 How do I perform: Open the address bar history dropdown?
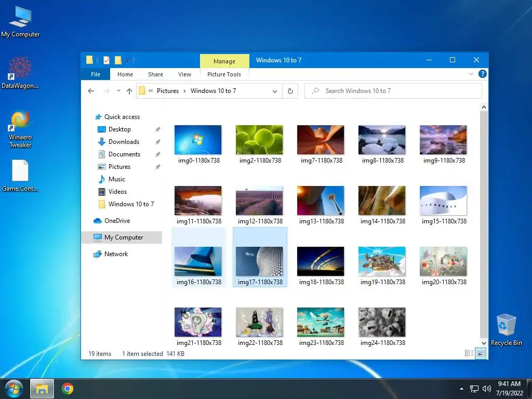click(x=275, y=91)
